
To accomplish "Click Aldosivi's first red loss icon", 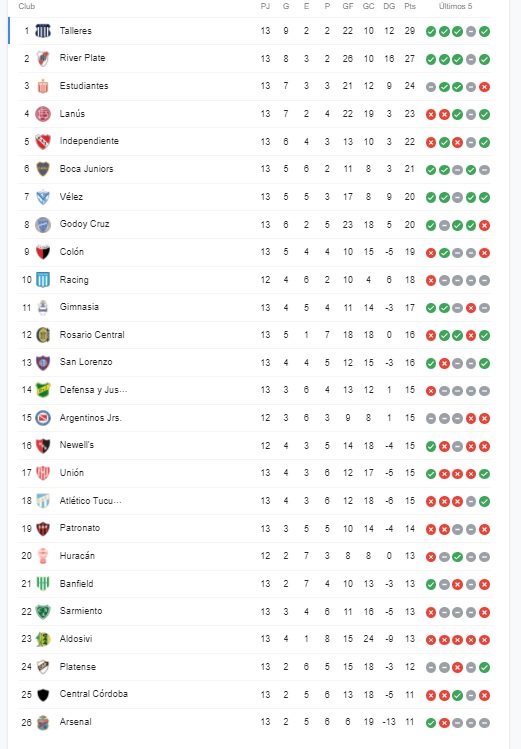I will tap(431, 640).
